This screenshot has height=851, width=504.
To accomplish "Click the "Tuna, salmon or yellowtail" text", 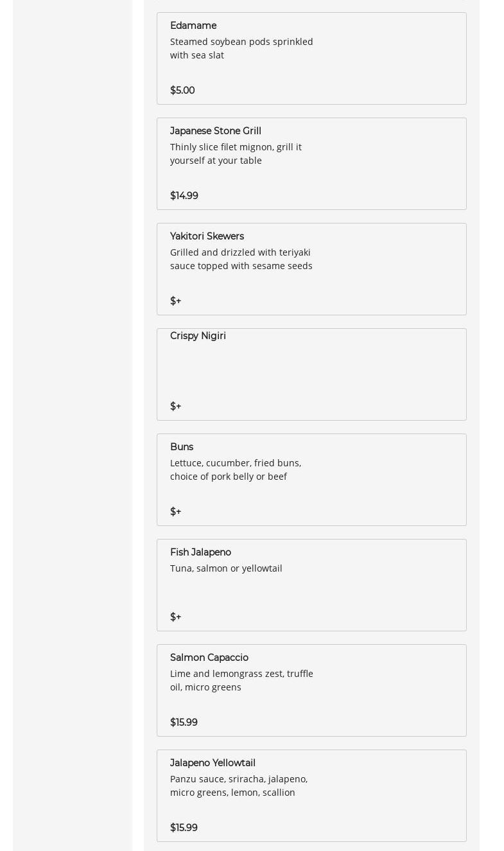I will [226, 568].
